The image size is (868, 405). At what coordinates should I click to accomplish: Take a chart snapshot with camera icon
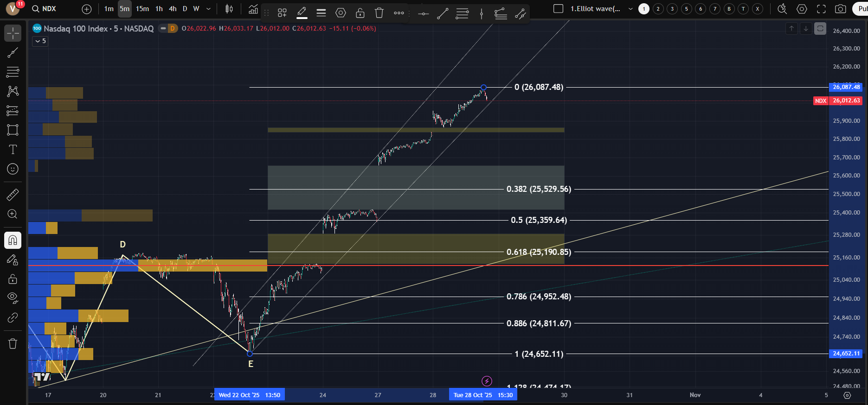(x=840, y=9)
